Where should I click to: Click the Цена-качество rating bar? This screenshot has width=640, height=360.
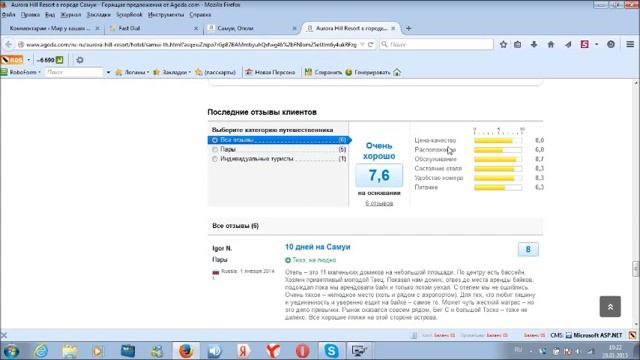(x=498, y=140)
